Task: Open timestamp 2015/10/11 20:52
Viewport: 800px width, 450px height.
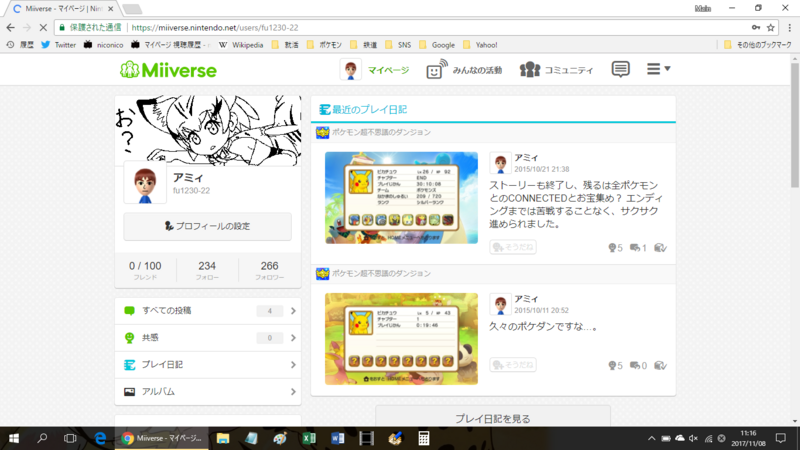Action: pyautogui.click(x=541, y=310)
